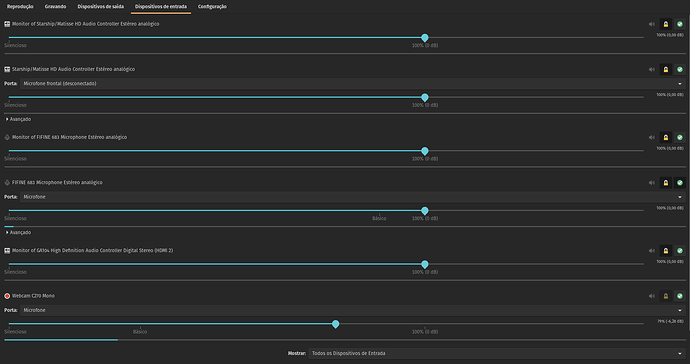Mute Monitor of Starship/Matisse audio controller

651,24
